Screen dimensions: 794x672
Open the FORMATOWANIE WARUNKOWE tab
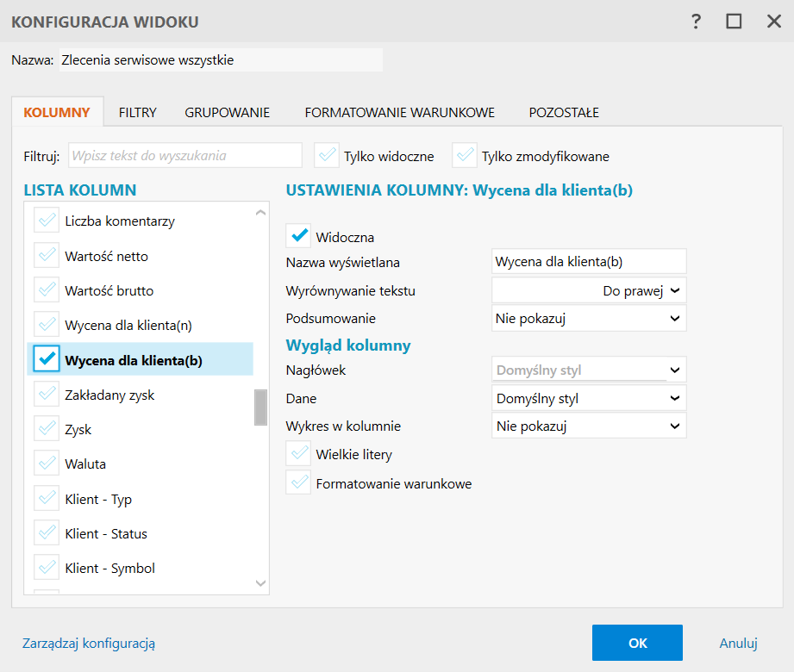tap(399, 112)
